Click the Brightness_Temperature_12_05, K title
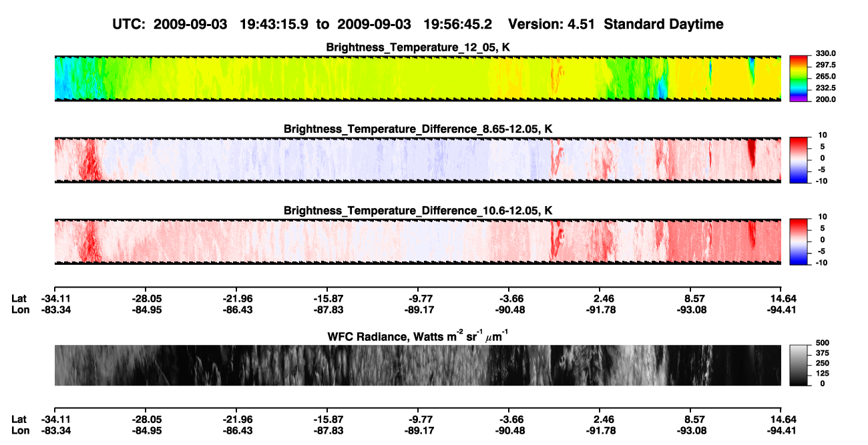The image size is (868, 445). (x=418, y=47)
